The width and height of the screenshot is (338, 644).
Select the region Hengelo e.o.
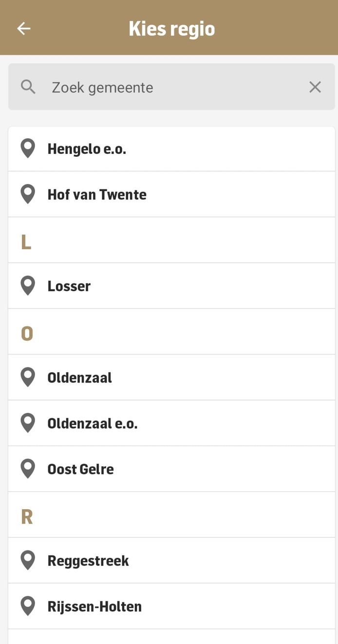click(x=87, y=149)
